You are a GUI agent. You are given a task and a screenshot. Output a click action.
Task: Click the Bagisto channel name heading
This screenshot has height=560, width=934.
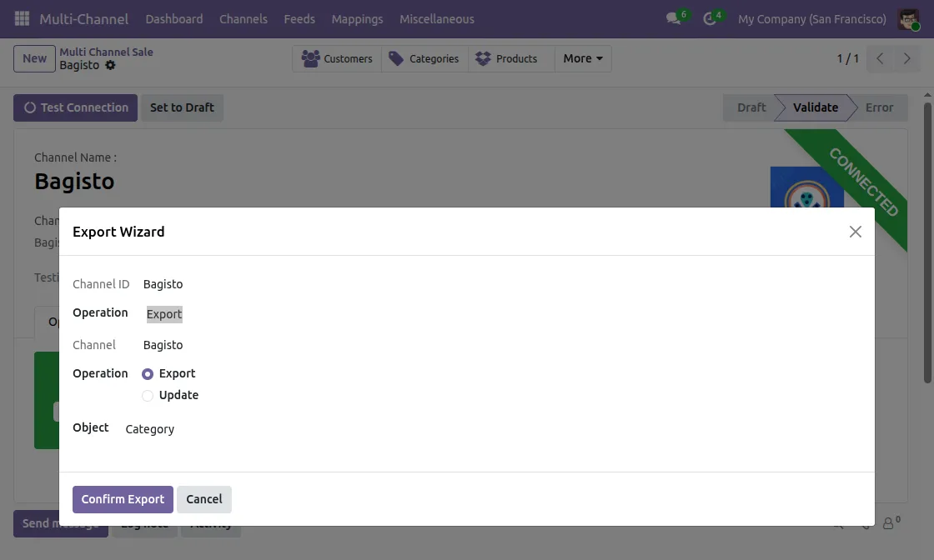coord(74,182)
